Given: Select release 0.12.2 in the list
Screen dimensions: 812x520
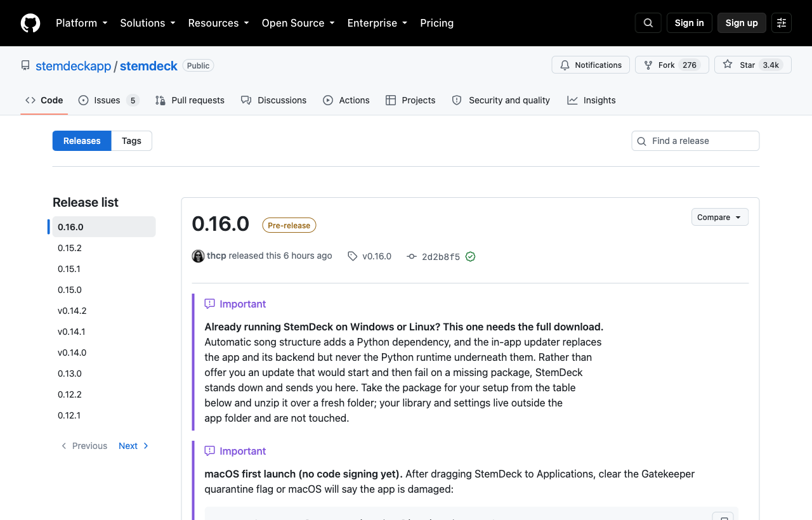Looking at the screenshot, I should point(104,394).
